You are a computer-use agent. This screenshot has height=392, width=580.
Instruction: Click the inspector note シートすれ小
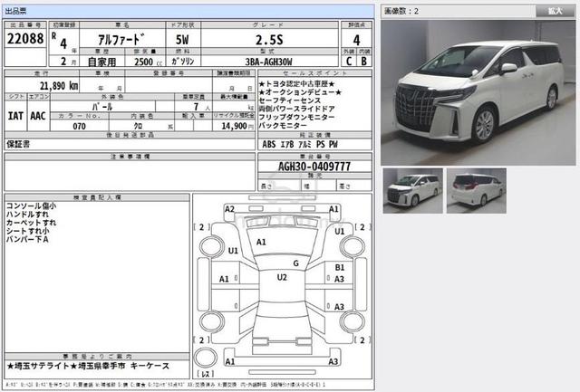28,231
